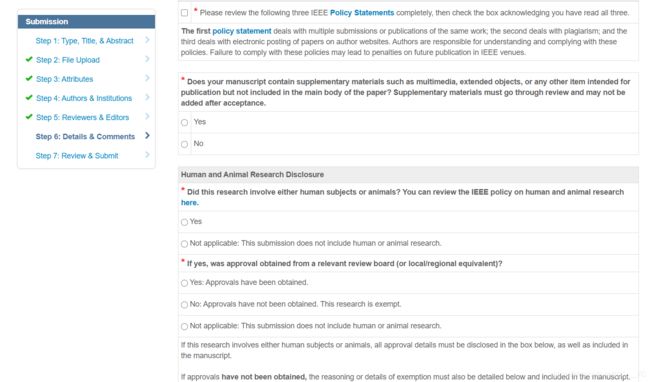The image size is (650, 382).
Task: Open Step 1: Type, Title, & Abstract
Action: click(85, 41)
